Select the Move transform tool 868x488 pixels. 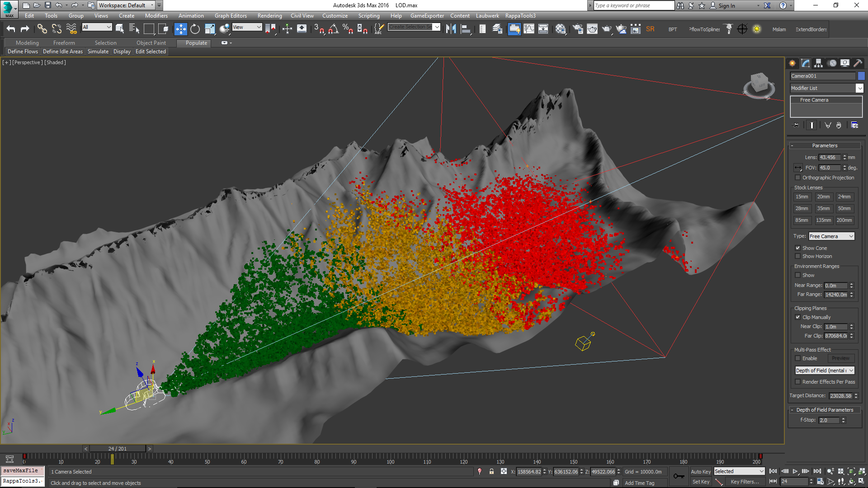pyautogui.click(x=180, y=29)
